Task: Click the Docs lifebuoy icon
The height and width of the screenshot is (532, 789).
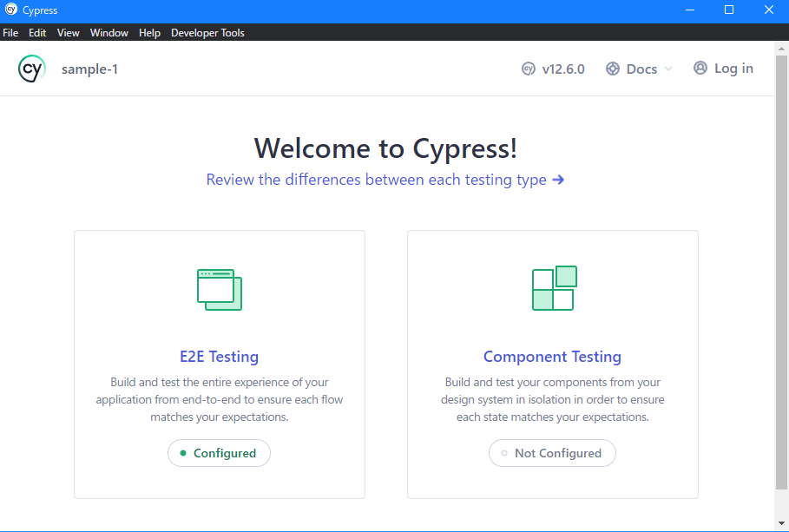Action: (x=613, y=69)
